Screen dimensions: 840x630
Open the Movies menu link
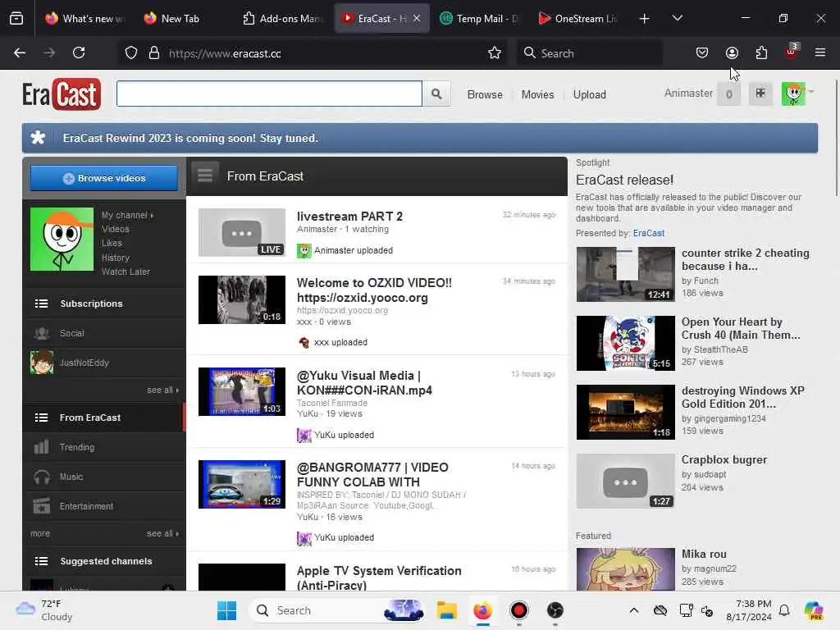click(x=537, y=95)
